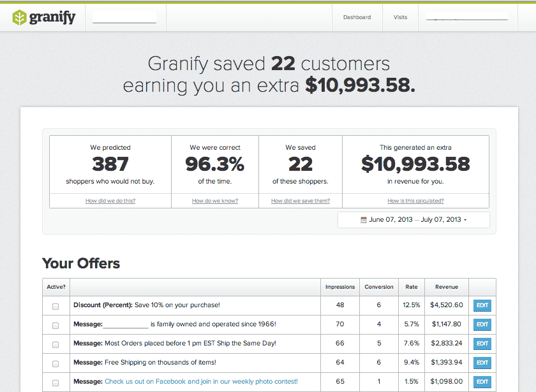The height and width of the screenshot is (392, 536).
Task: Click the Granify leaf logo icon
Action: tap(20, 18)
